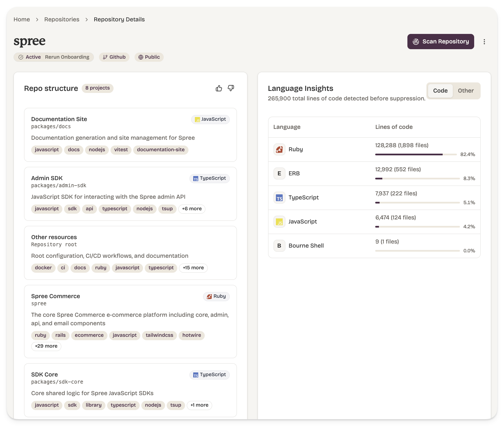Click the Repository Details breadcrumb

click(119, 19)
